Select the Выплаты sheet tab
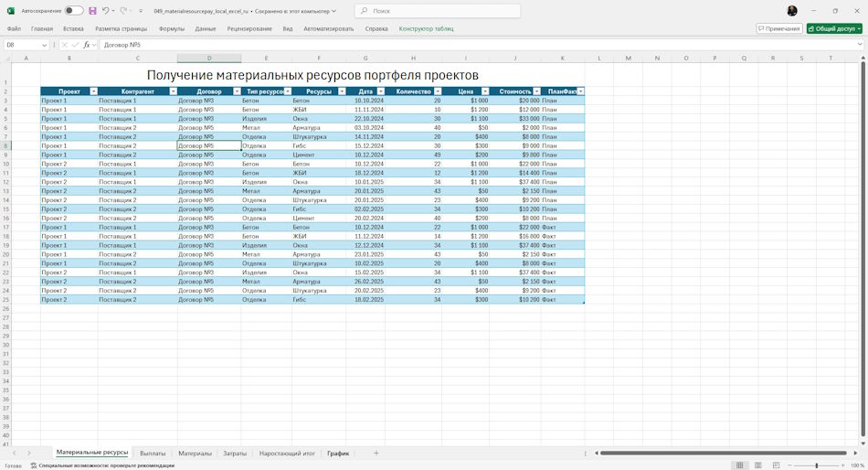This screenshot has height=470, width=868. click(x=153, y=454)
